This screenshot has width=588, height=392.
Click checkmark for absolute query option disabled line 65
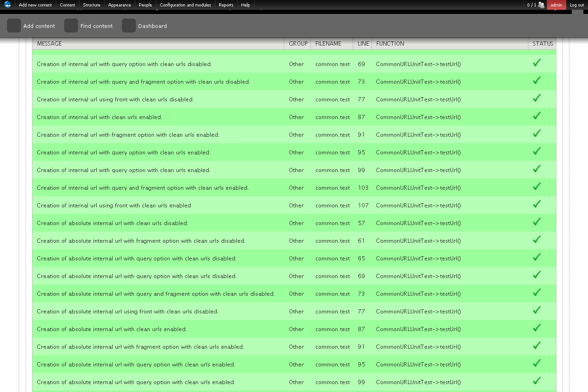click(537, 257)
